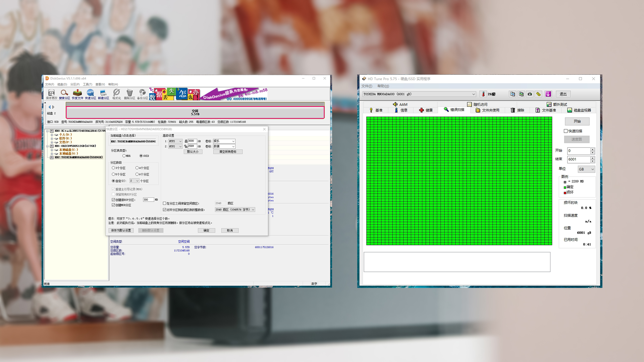Enable the 快速扫描 quick scan checkbox
644x362 pixels.
click(566, 131)
